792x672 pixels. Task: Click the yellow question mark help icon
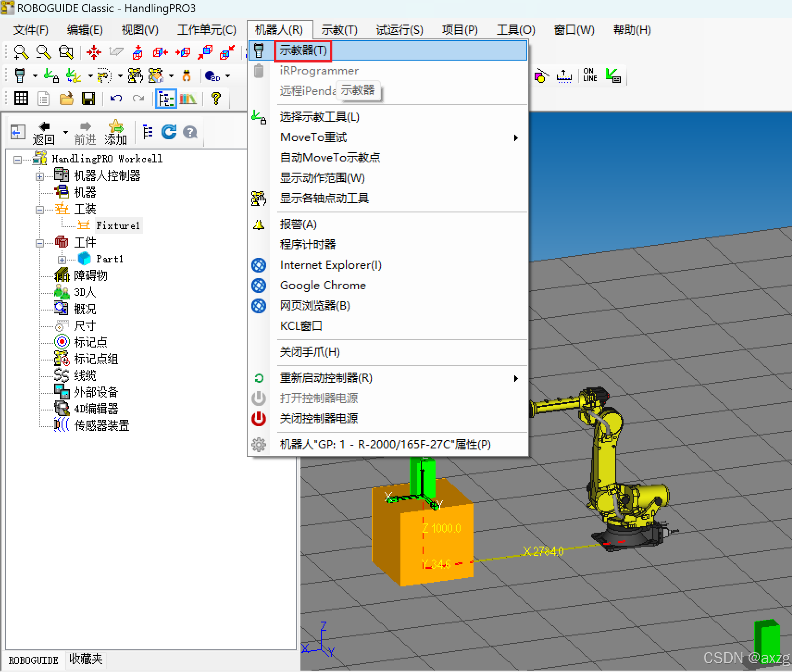click(216, 98)
